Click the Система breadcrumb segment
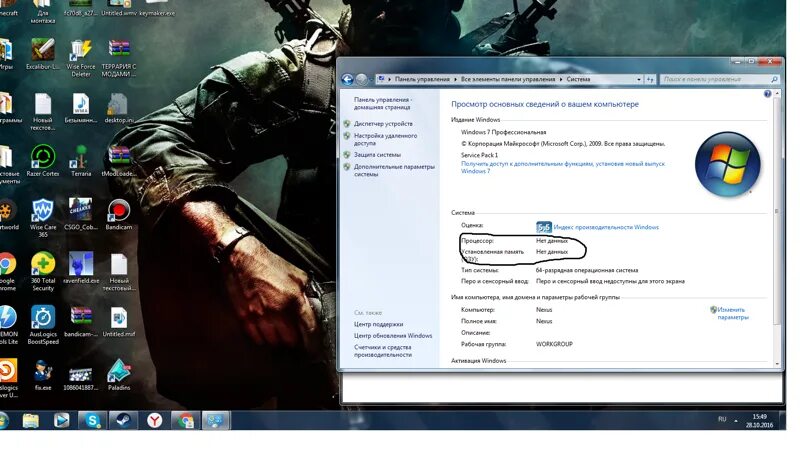Screen dimensions: 800x450 tap(578, 80)
